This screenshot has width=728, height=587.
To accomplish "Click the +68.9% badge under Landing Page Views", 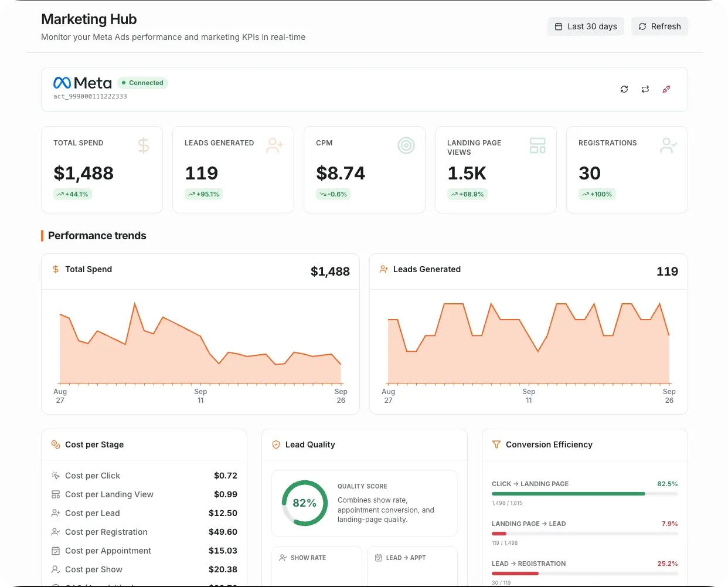I will (x=467, y=194).
